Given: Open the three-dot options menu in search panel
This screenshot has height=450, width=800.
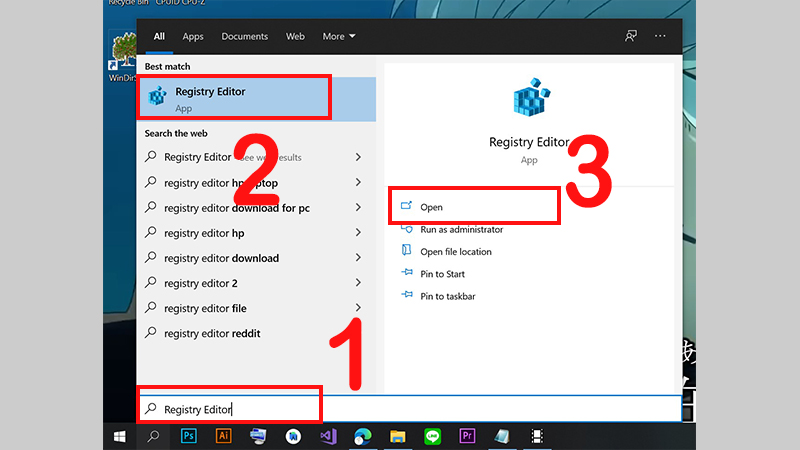Looking at the screenshot, I should (x=660, y=36).
